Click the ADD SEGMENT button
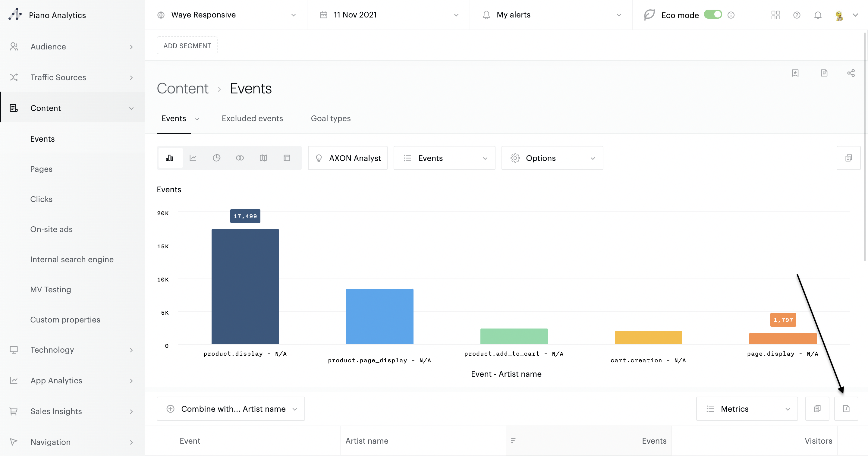868x456 pixels. (187, 46)
